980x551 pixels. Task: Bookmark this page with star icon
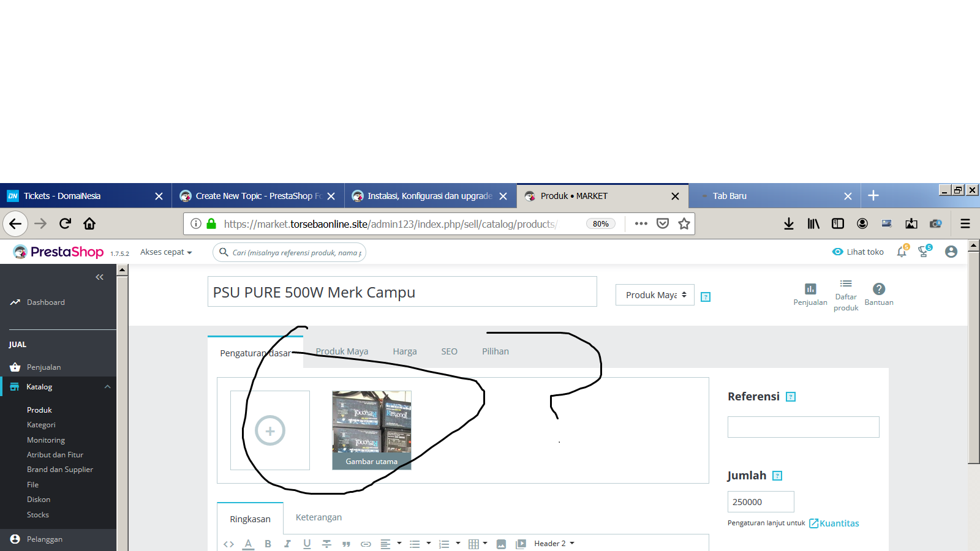pos(684,223)
